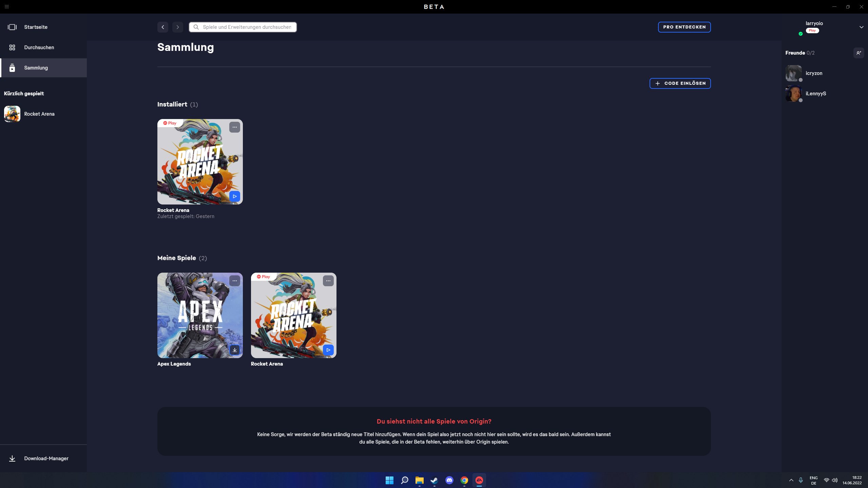This screenshot has height=488, width=868.
Task: Click the Kürzlich gespielt heading
Action: [24, 94]
